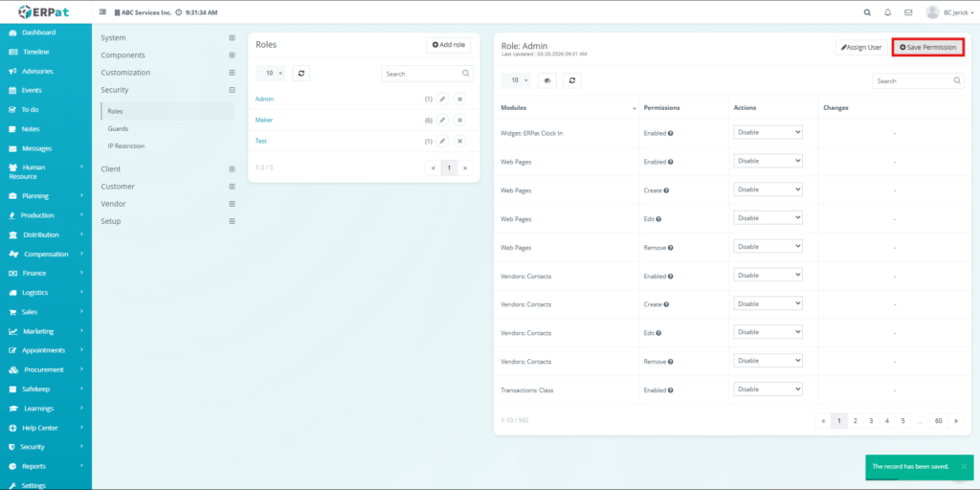Click the search field in Roles panel
980x490 pixels.
pos(421,73)
